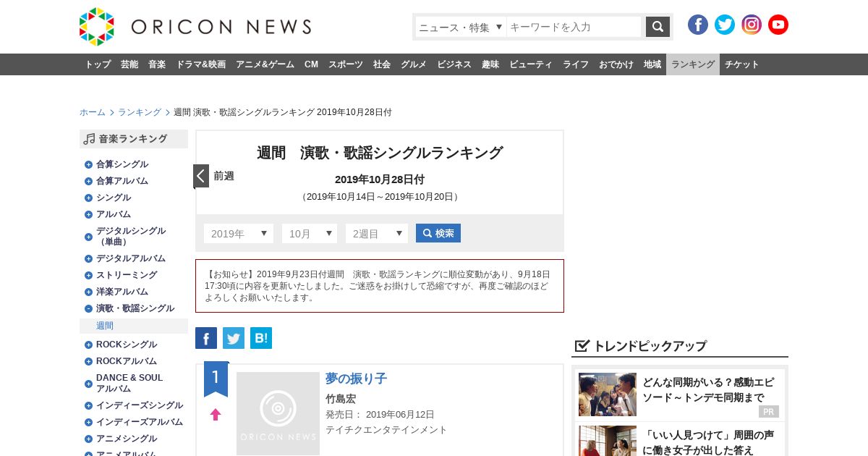Open the チケット navigation item
This screenshot has height=456, width=868.
(742, 64)
